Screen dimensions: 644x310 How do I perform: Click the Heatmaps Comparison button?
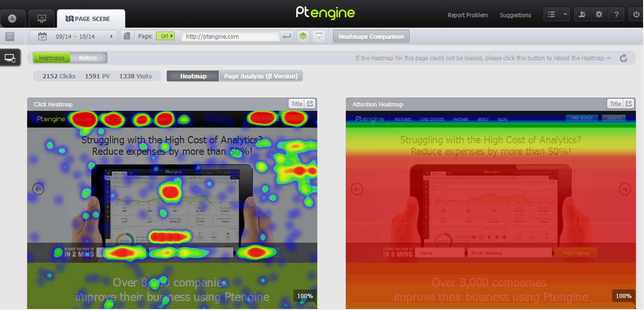(x=371, y=36)
